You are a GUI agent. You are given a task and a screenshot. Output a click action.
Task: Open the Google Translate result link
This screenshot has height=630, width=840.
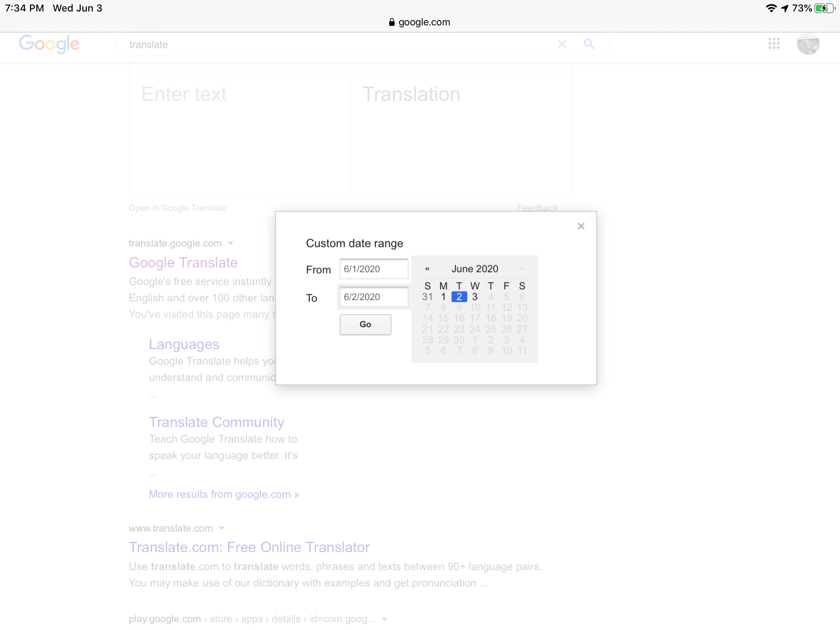183,262
